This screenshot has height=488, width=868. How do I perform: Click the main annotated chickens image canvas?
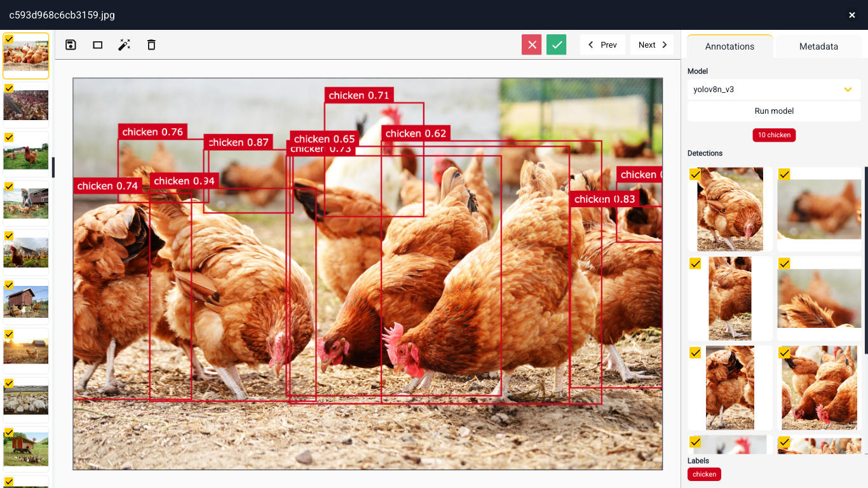(367, 274)
